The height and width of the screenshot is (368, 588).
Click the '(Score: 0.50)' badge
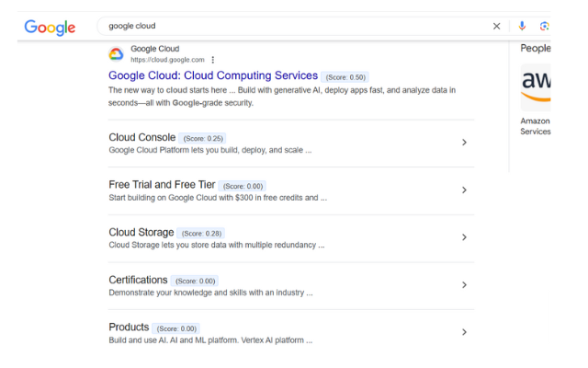(345, 77)
